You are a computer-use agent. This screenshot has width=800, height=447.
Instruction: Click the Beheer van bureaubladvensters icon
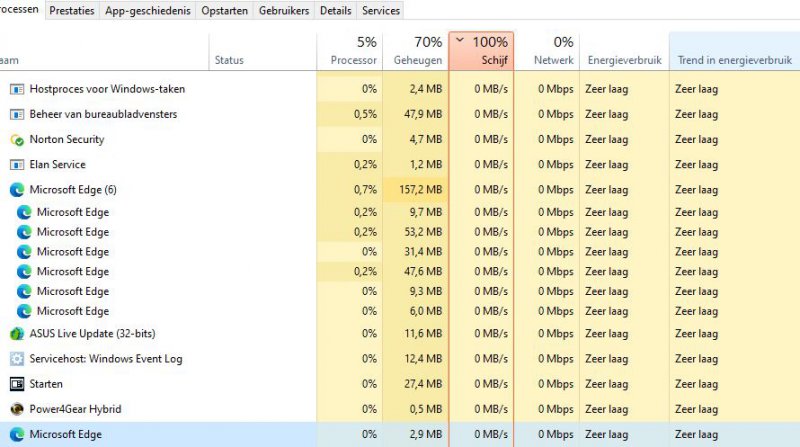click(17, 114)
